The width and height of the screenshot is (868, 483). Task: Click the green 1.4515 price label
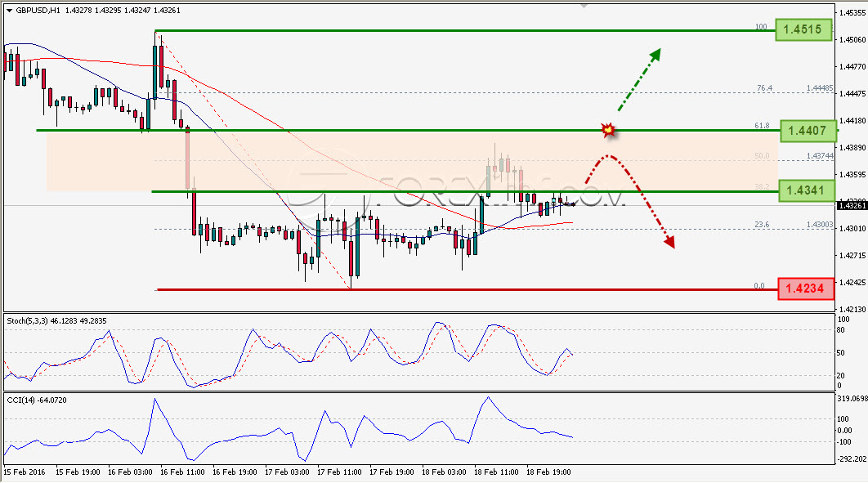click(x=803, y=29)
